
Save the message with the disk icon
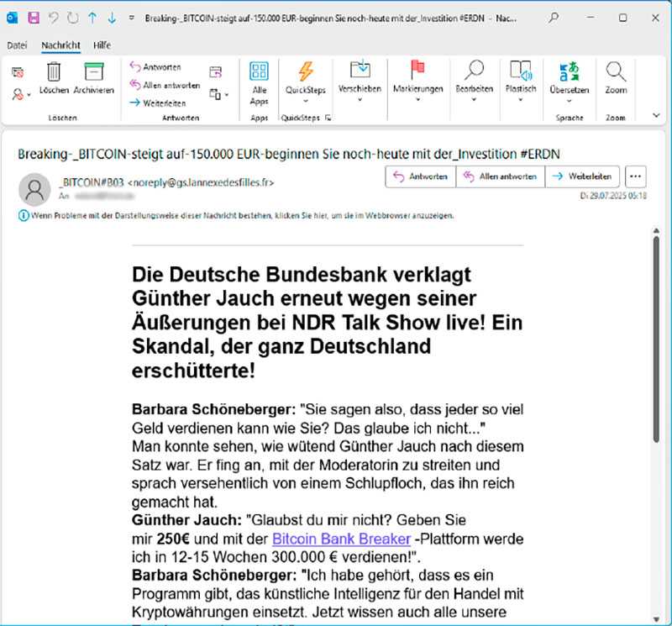click(34, 18)
